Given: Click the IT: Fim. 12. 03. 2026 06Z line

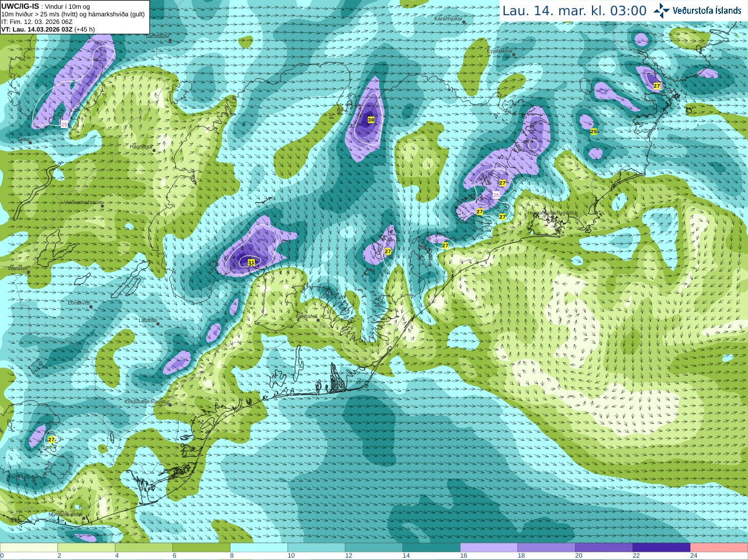Looking at the screenshot, I should pos(37,22).
